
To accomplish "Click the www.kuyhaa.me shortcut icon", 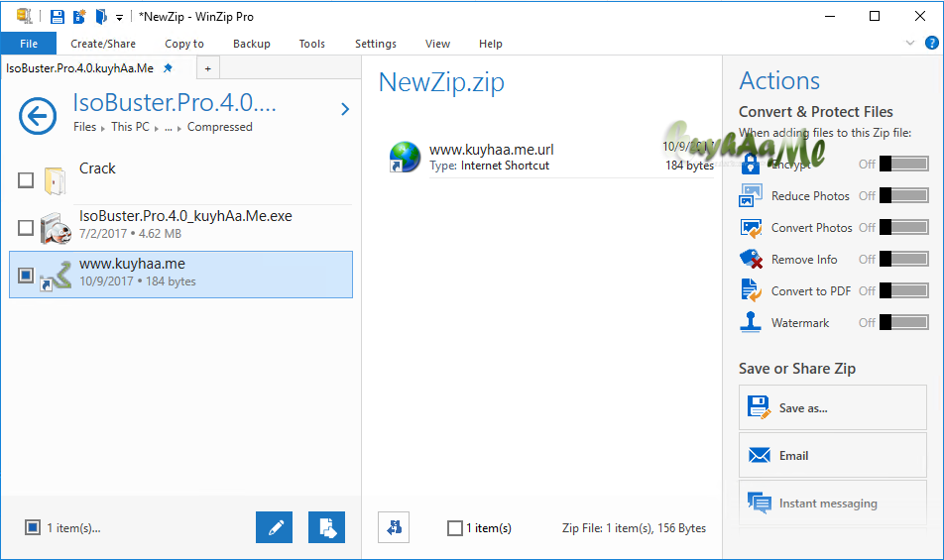I will tap(56, 277).
